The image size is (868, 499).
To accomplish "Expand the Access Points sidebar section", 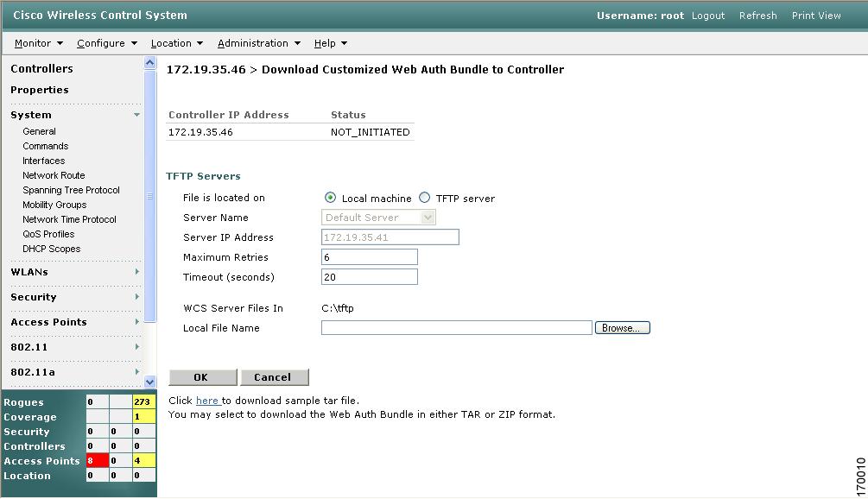I will pyautogui.click(x=136, y=322).
